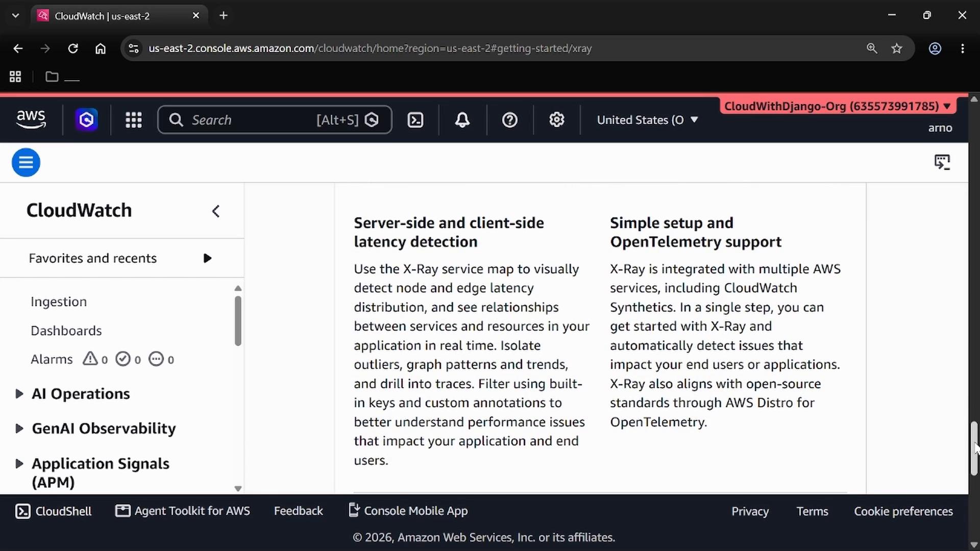The height and width of the screenshot is (551, 980).
Task: Expand Favorites and recents
Action: point(207,258)
